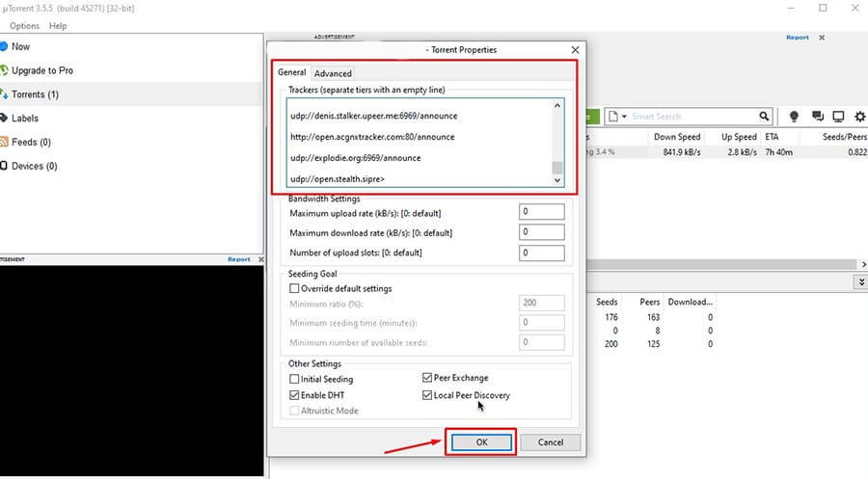Click the Devices icon in sidebar
This screenshot has width=868, height=479.
(4, 166)
